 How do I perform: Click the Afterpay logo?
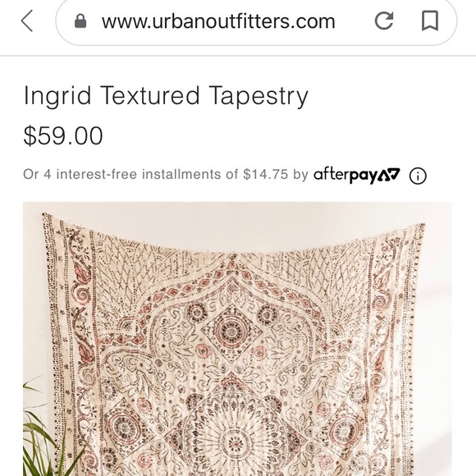pos(357,175)
